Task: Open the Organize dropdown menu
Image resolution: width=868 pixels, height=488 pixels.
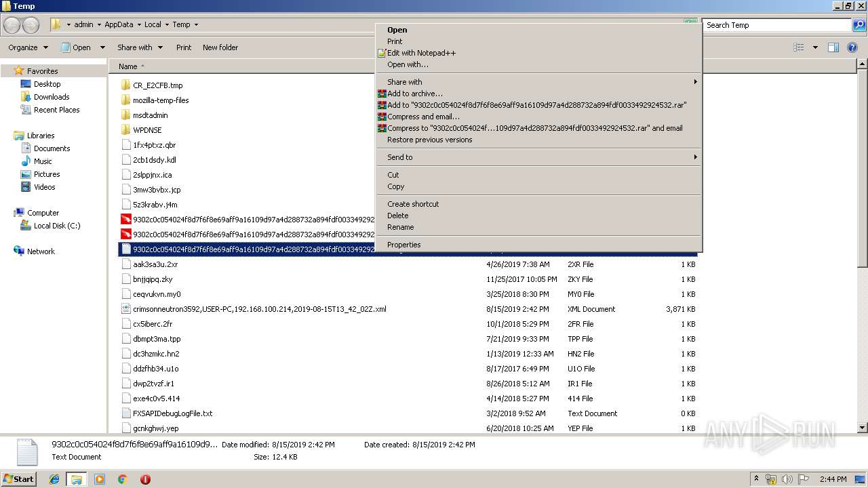Action: pyautogui.click(x=28, y=47)
